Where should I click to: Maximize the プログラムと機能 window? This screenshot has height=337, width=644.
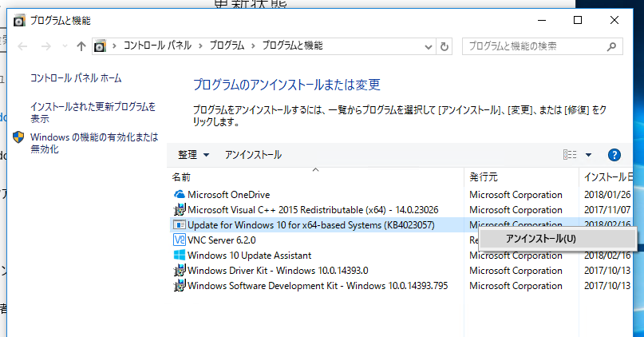[578, 20]
